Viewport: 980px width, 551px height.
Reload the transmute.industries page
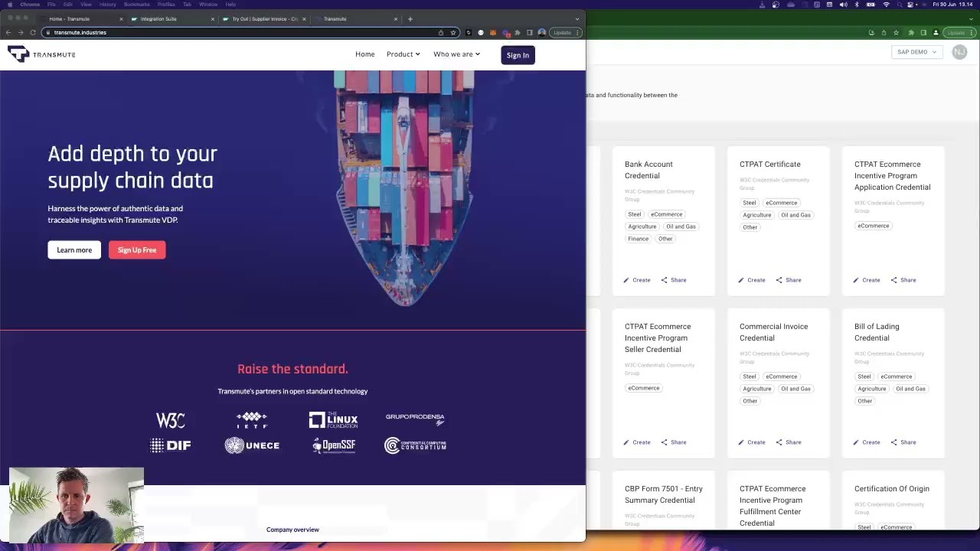coord(33,32)
